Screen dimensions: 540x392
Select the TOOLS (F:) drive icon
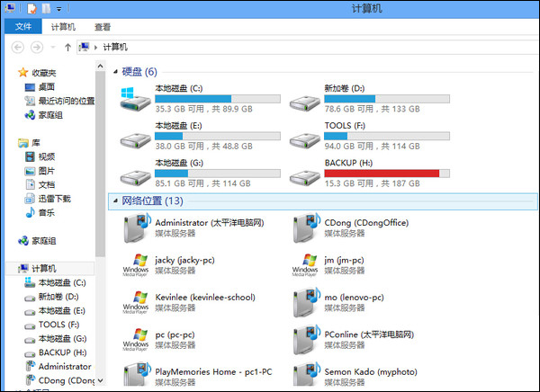pos(305,139)
